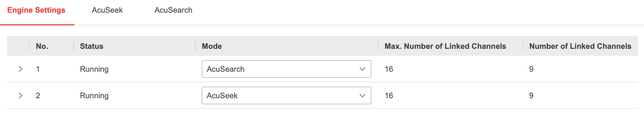The height and width of the screenshot is (117, 644).
Task: Click the Mode column header
Action: coord(212,46)
